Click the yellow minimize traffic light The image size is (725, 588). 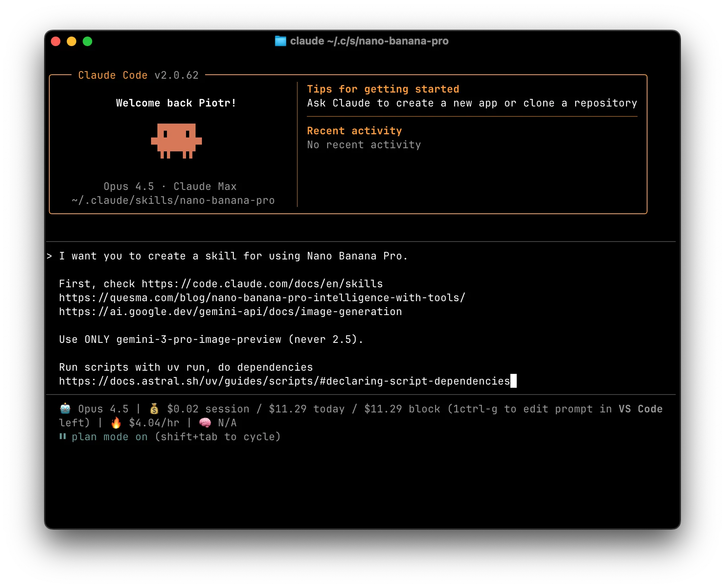[x=72, y=41]
